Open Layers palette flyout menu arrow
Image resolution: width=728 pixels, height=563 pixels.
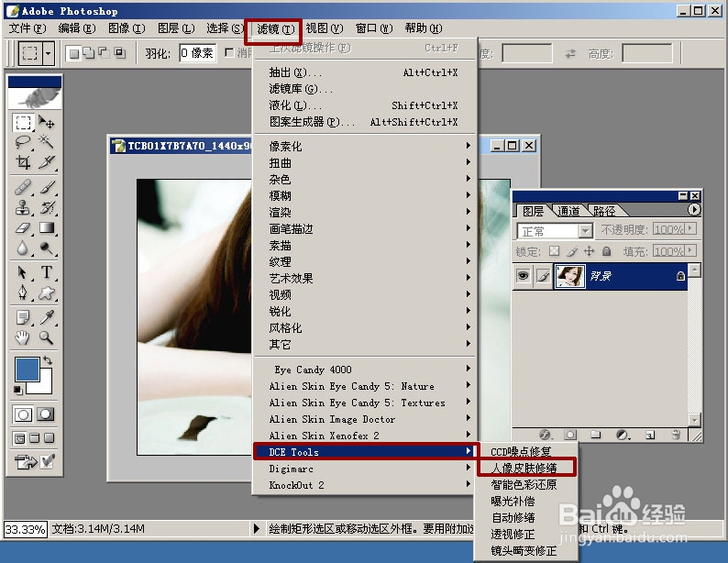point(694,210)
